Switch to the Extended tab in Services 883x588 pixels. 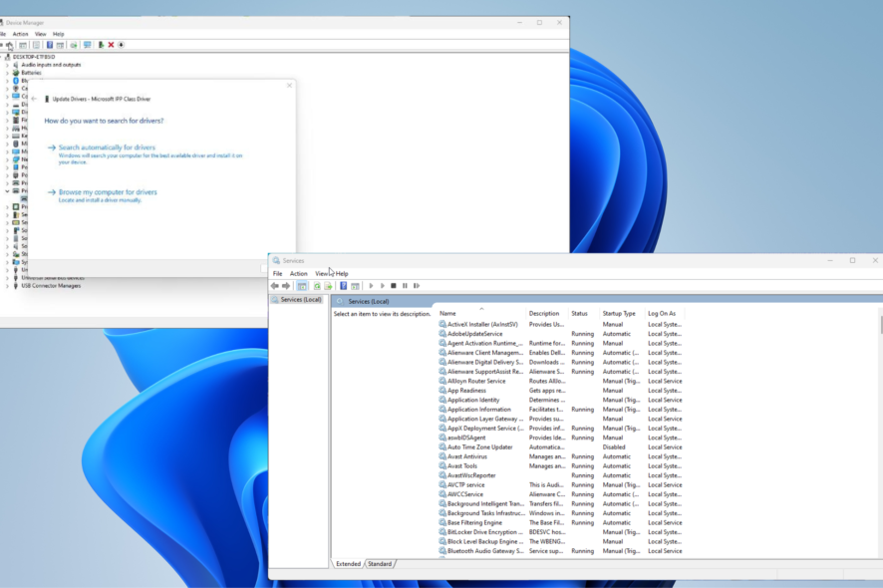pos(348,564)
